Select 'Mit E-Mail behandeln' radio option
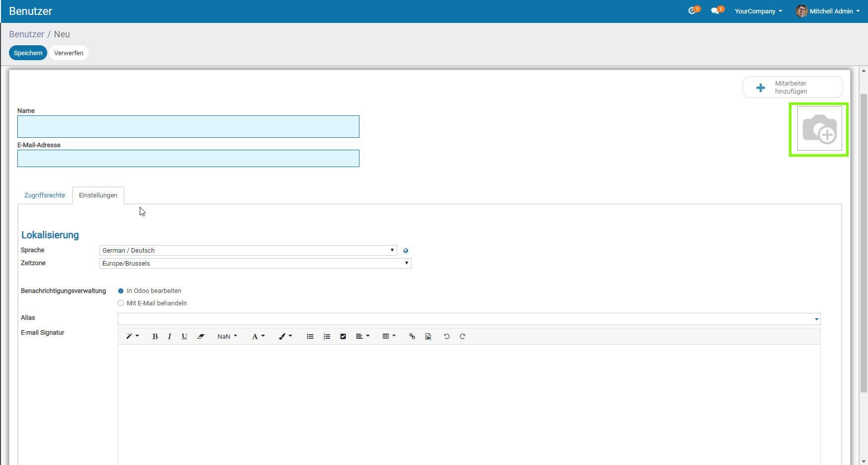Viewport: 868px width, 465px height. click(121, 303)
